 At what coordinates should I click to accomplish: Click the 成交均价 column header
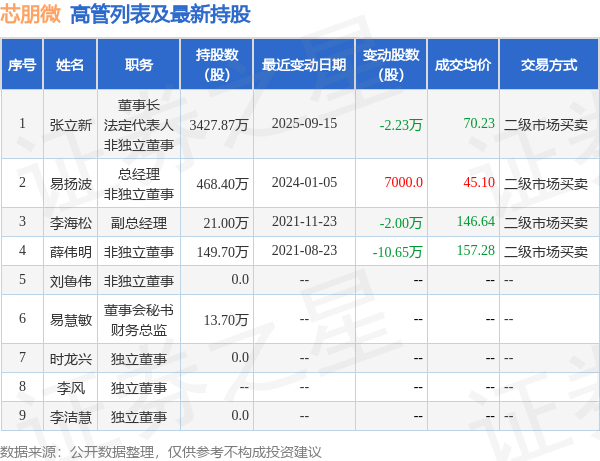pyautogui.click(x=463, y=65)
